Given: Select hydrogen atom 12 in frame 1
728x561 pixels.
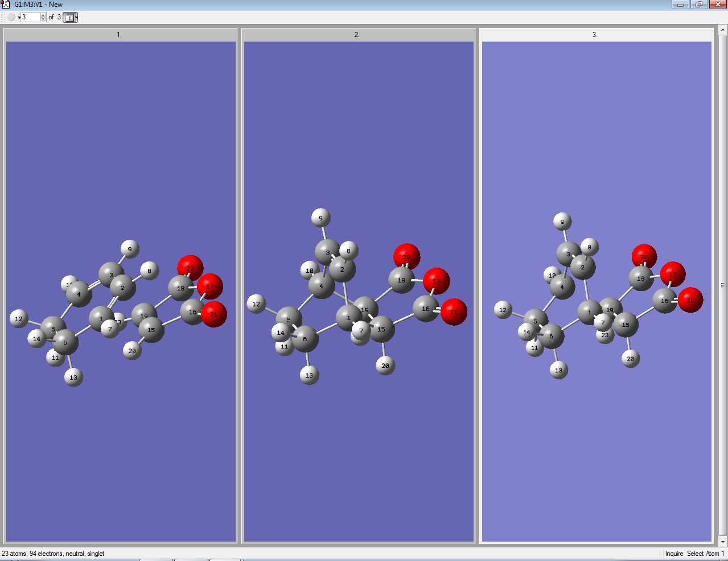Looking at the screenshot, I should point(19,318).
